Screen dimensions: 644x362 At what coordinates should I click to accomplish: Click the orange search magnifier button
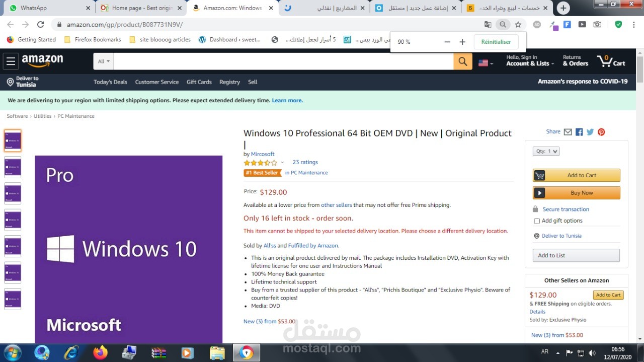pyautogui.click(x=463, y=61)
